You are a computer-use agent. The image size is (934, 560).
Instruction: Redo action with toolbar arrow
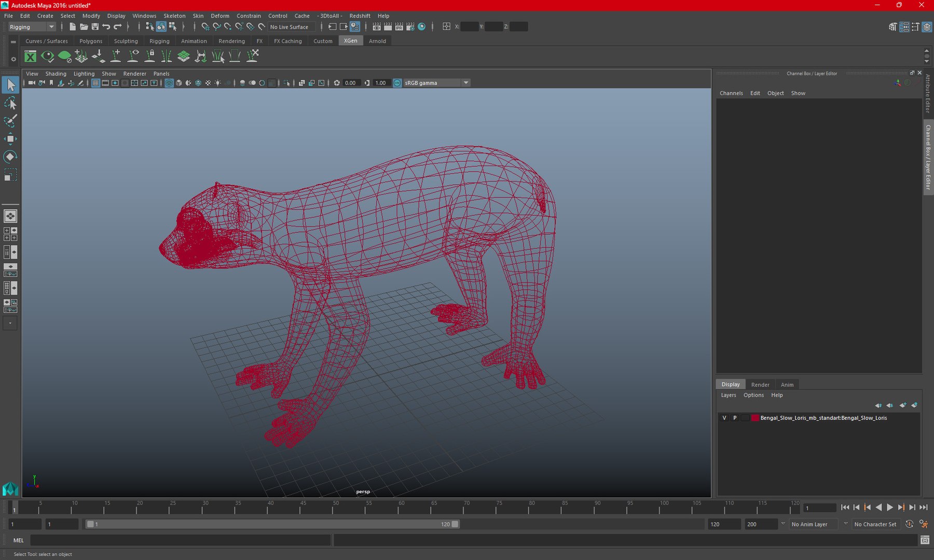[118, 26]
